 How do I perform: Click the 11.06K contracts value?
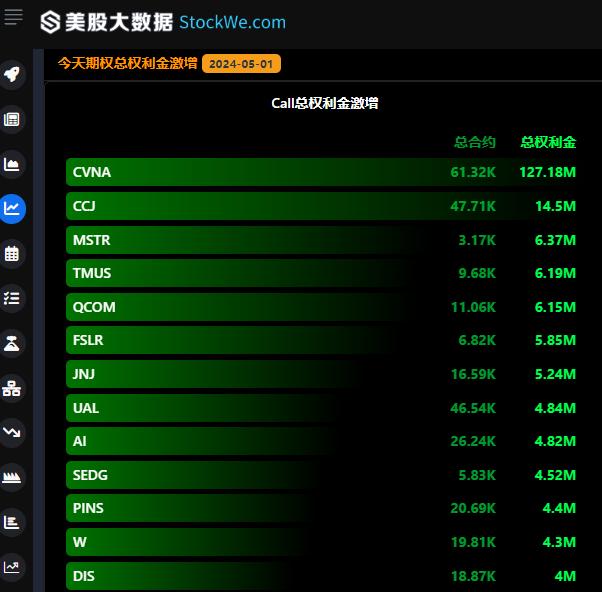(x=473, y=307)
